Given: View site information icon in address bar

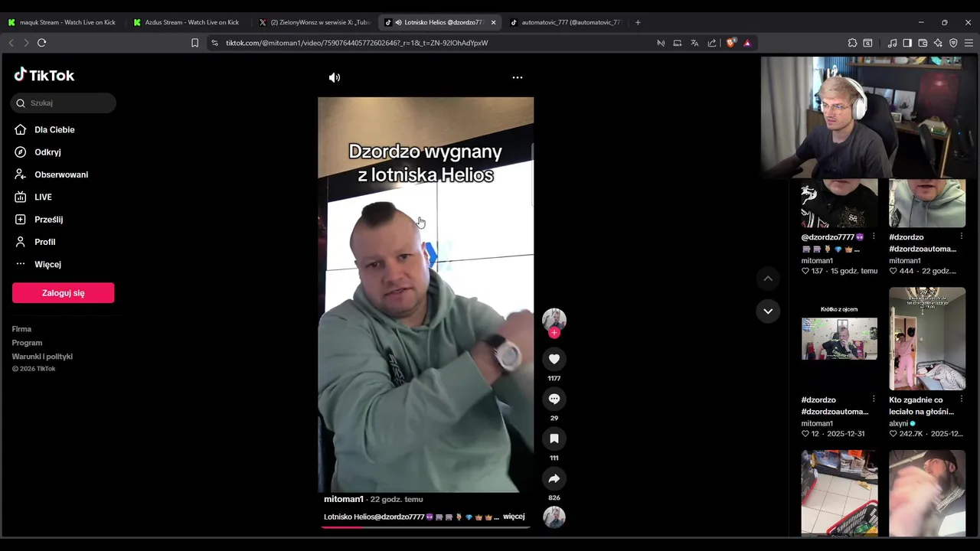Looking at the screenshot, I should pos(214,43).
